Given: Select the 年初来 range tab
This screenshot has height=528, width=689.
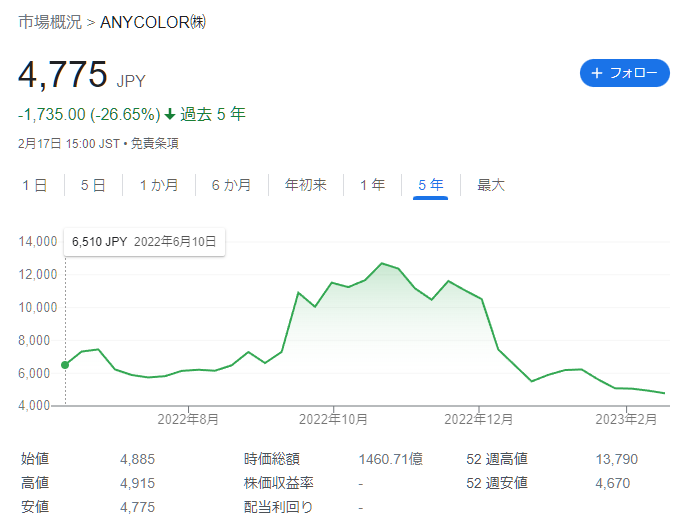Looking at the screenshot, I should [306, 185].
